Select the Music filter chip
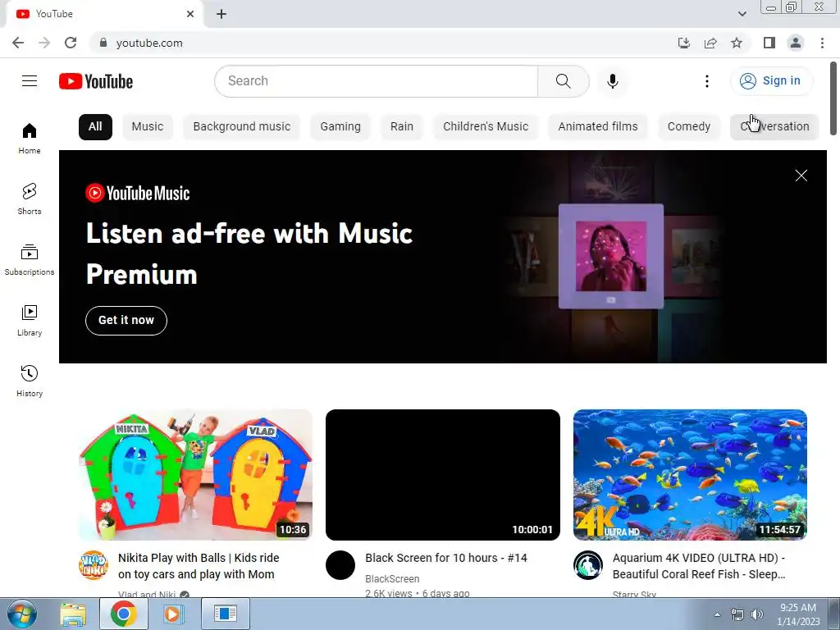Viewport: 840px width, 630px height. coord(148,127)
